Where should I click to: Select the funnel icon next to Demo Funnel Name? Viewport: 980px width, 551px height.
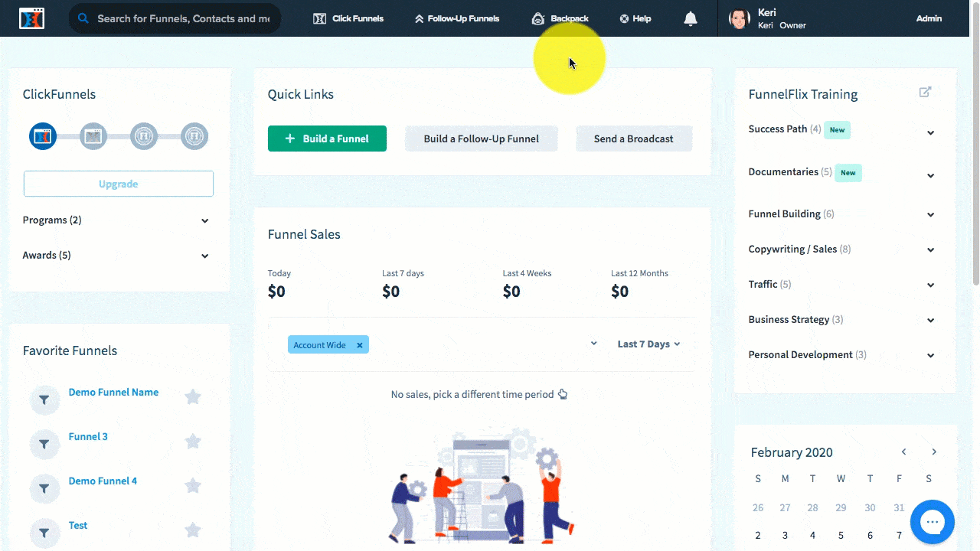coord(44,399)
